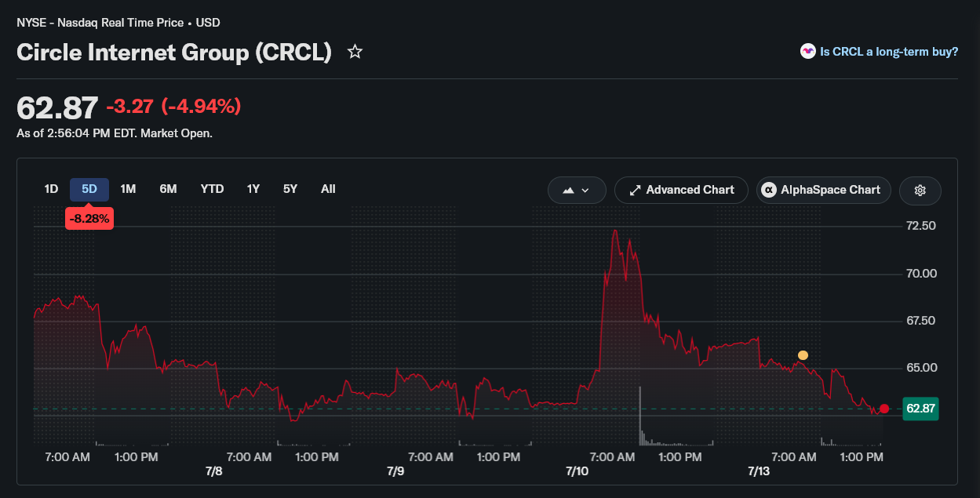Screen dimensions: 980x498
Task: Show All time chart range
Action: point(328,189)
